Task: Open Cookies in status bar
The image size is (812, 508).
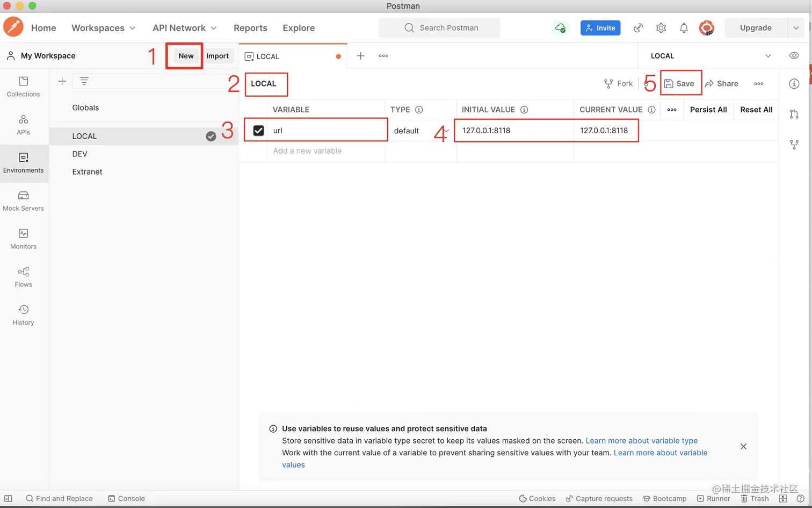Action: [537, 499]
